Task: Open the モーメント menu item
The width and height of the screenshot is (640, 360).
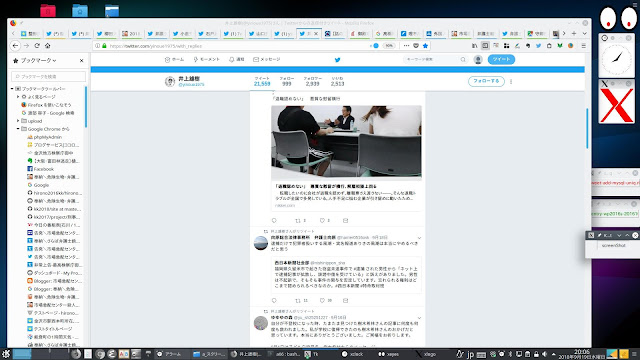Action: click(x=207, y=60)
